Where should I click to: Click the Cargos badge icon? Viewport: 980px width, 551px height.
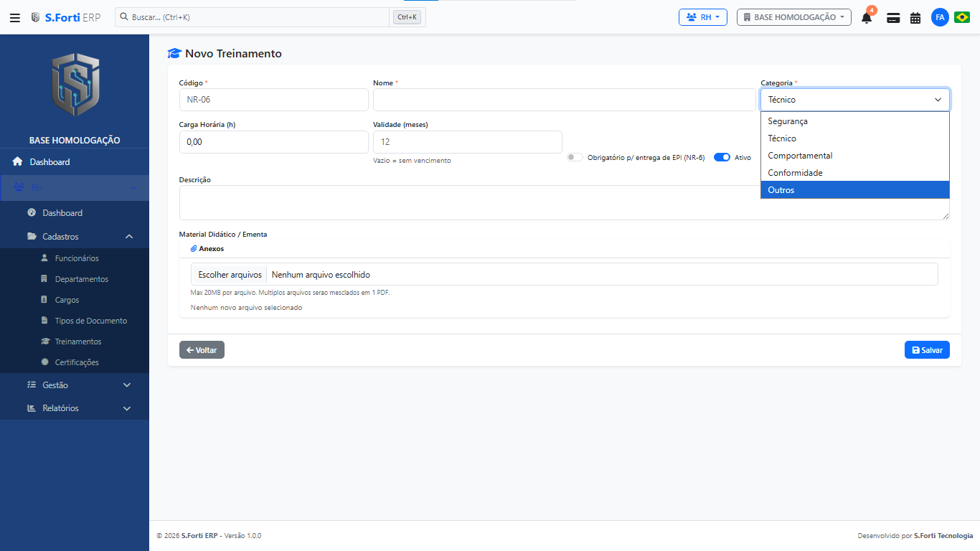44,299
